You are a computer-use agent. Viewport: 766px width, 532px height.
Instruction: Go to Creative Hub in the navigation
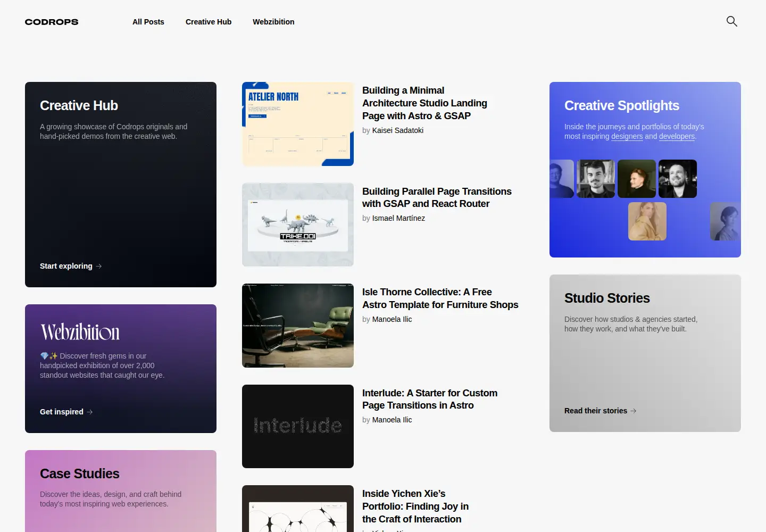tap(209, 22)
